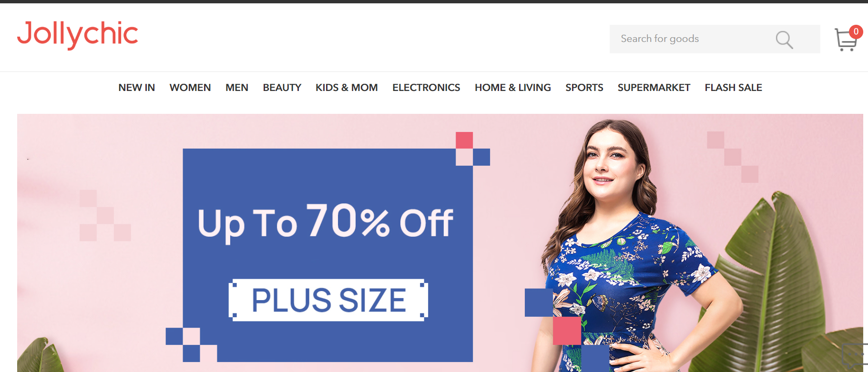Click the large green banana leaf on banner
The image size is (868, 372).
(x=782, y=281)
